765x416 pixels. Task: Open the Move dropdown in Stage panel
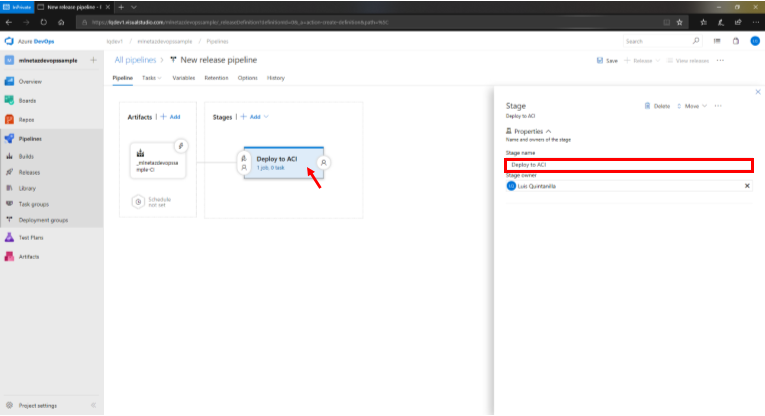[693, 105]
